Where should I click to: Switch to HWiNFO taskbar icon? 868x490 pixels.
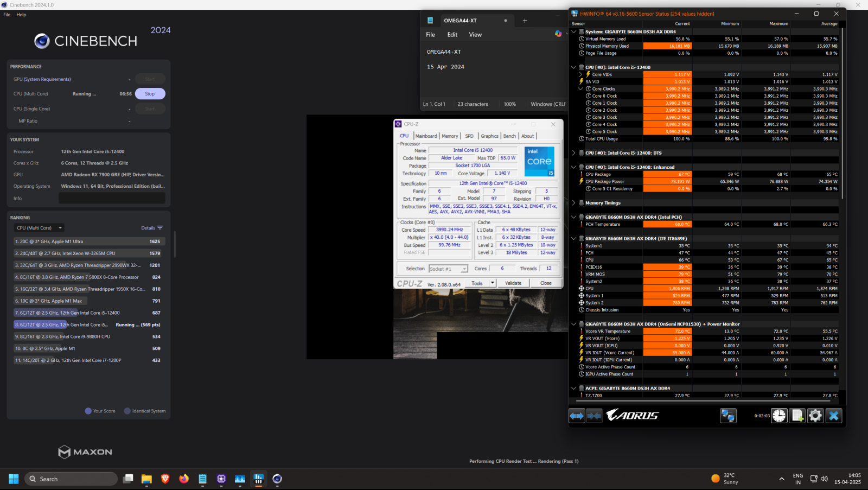click(x=258, y=479)
